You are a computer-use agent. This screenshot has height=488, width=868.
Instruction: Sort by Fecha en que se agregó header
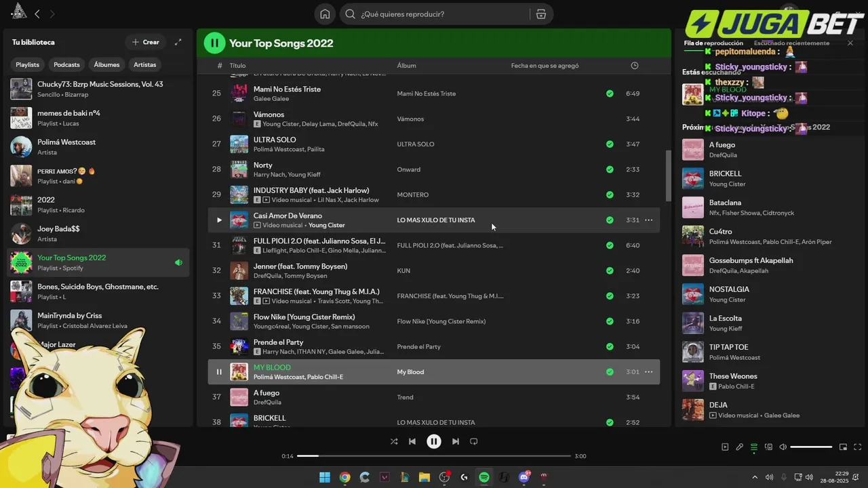tap(545, 66)
